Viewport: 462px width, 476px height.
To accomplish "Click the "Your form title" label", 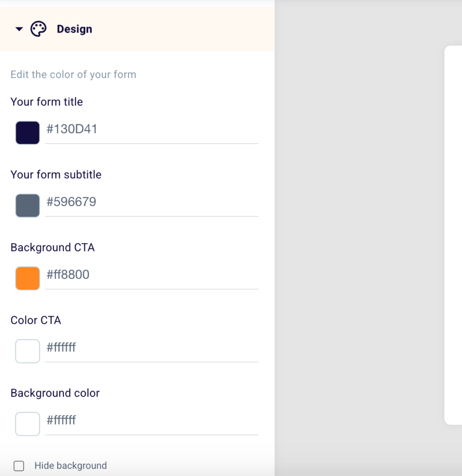I will click(x=47, y=102).
